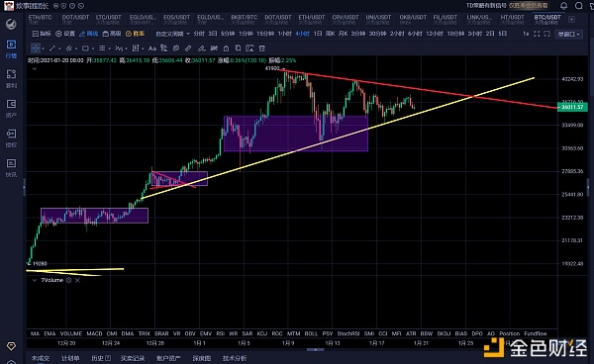Click the fullscreen expand icon
This screenshot has height=364, width=594.
point(537,34)
